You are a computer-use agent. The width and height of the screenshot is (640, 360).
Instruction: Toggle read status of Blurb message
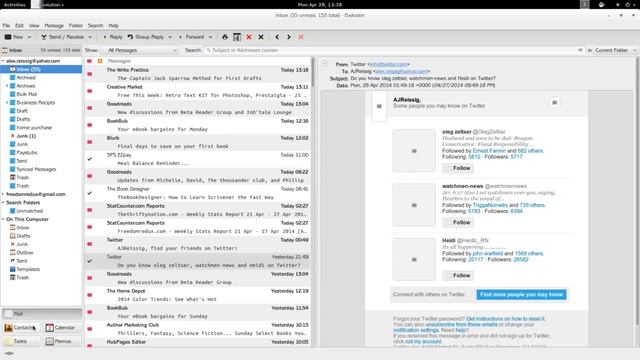tap(89, 142)
